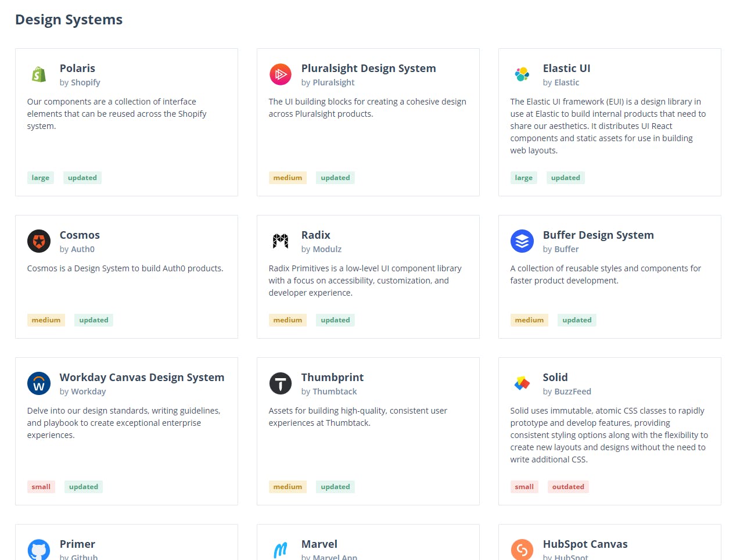Click the 'updated' tag on the Elastic UI card
This screenshot has height=560, width=740.
(566, 178)
